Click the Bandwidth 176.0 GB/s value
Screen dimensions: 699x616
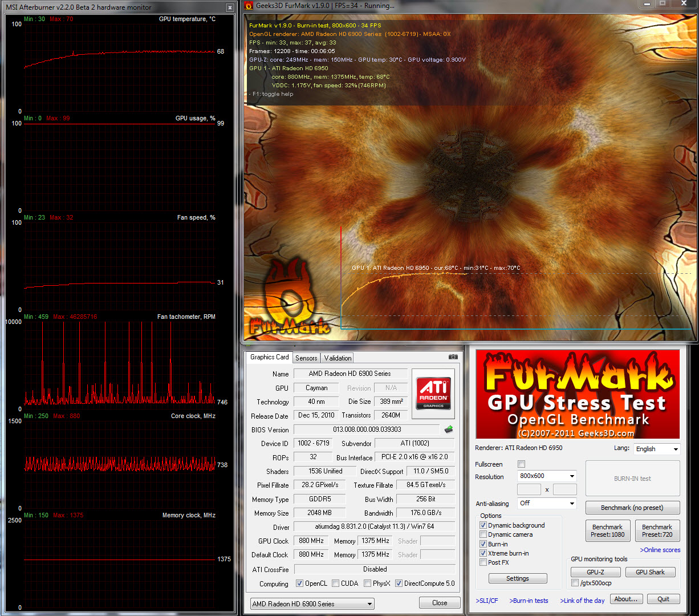point(426,513)
